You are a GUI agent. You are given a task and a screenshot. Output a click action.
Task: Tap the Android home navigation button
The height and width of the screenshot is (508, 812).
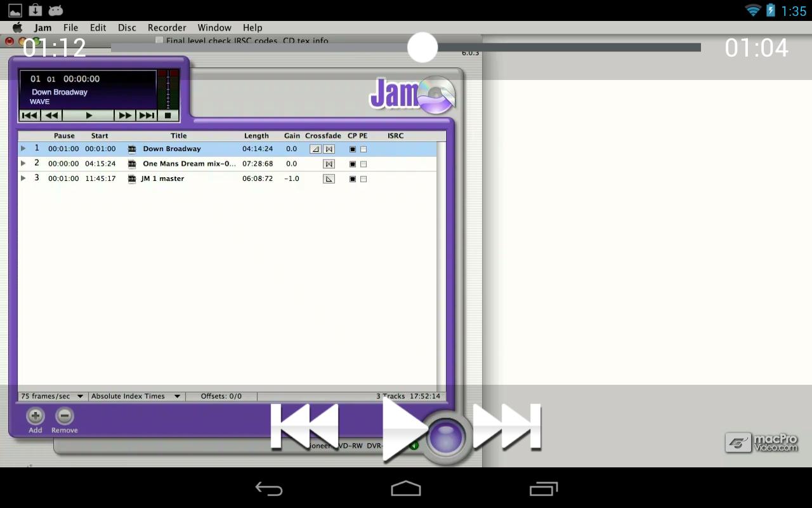coord(406,488)
